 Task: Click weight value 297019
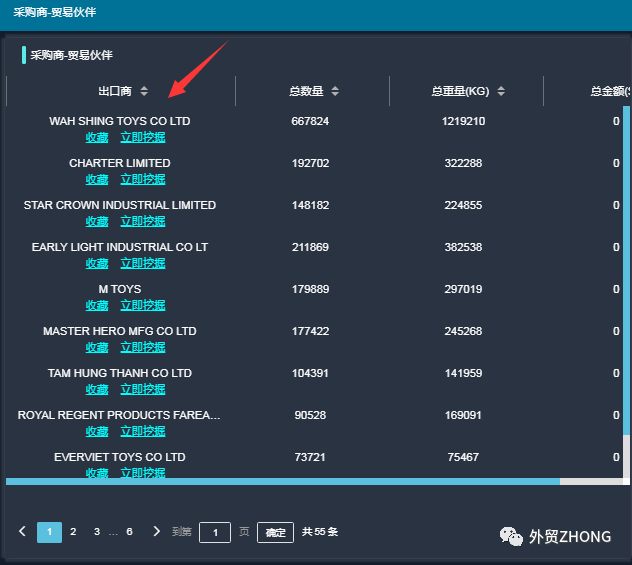[464, 289]
